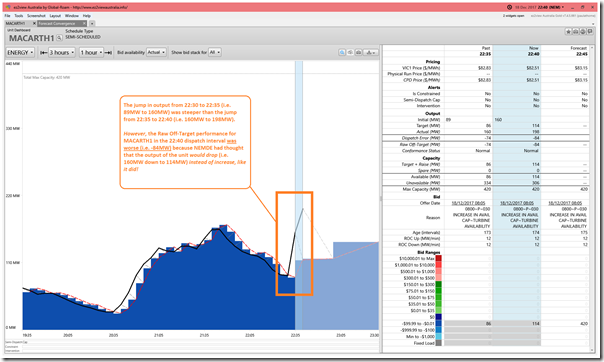Click the add new tab button
Viewport: 604px width, 362px height.
[x=92, y=23]
